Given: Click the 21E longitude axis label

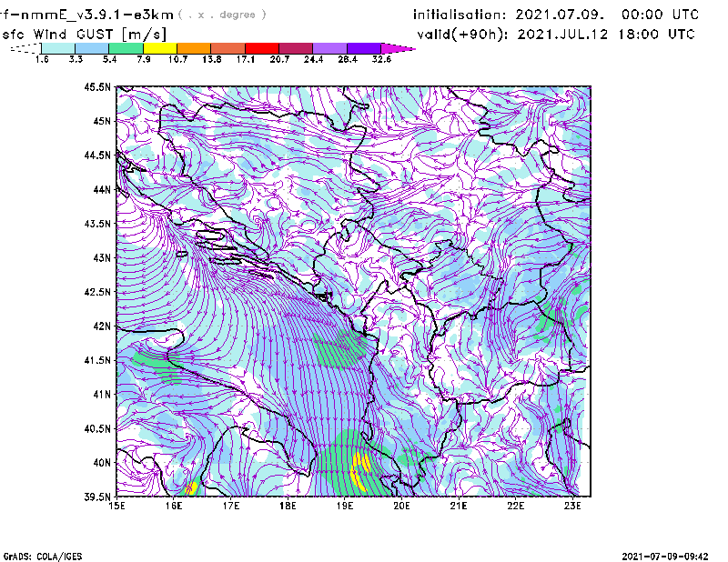Looking at the screenshot, I should (459, 506).
